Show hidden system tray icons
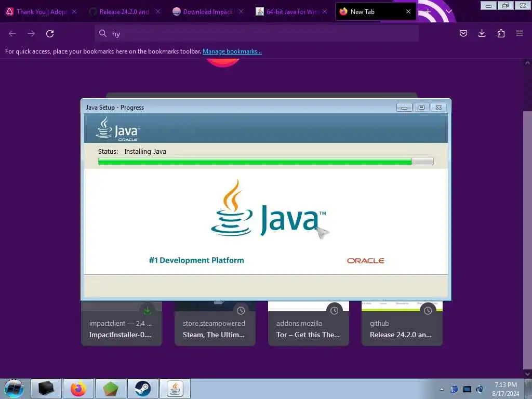The image size is (532, 399). click(x=442, y=389)
